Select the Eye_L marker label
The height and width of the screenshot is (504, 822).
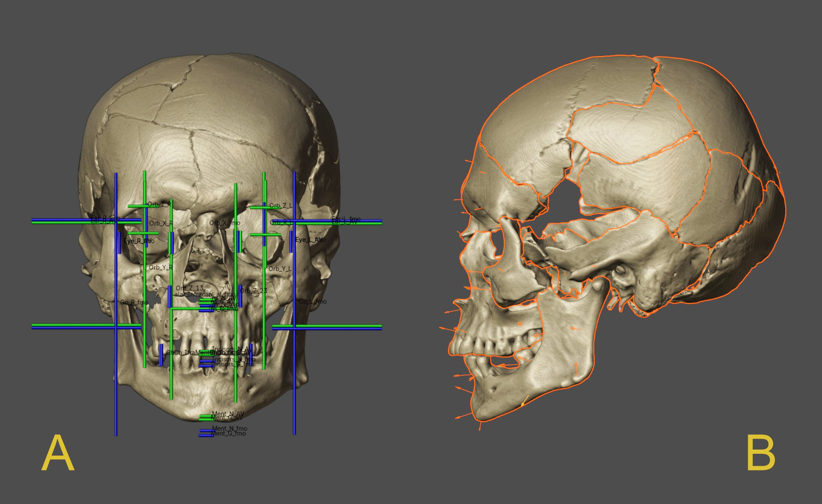coord(310,240)
